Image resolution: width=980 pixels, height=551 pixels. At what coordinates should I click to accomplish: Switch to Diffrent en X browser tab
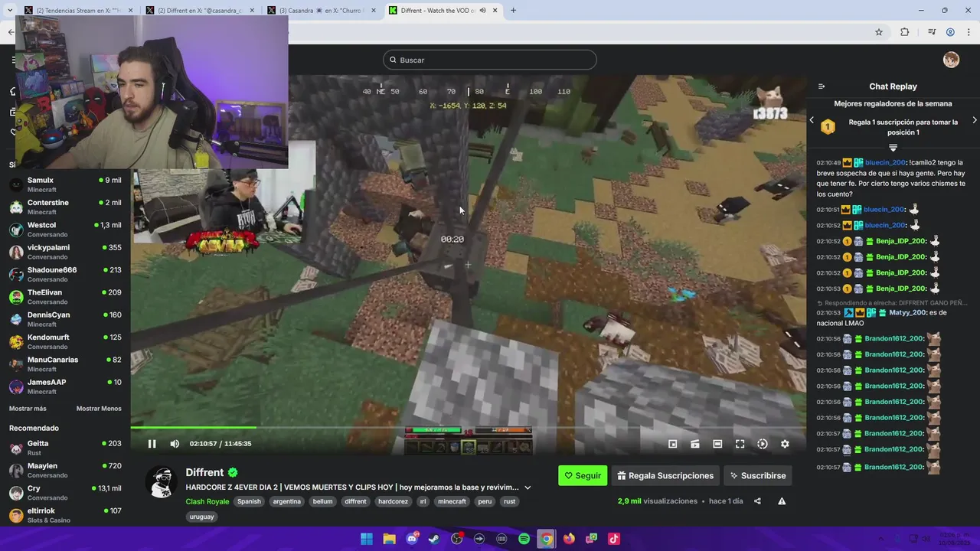(x=200, y=11)
